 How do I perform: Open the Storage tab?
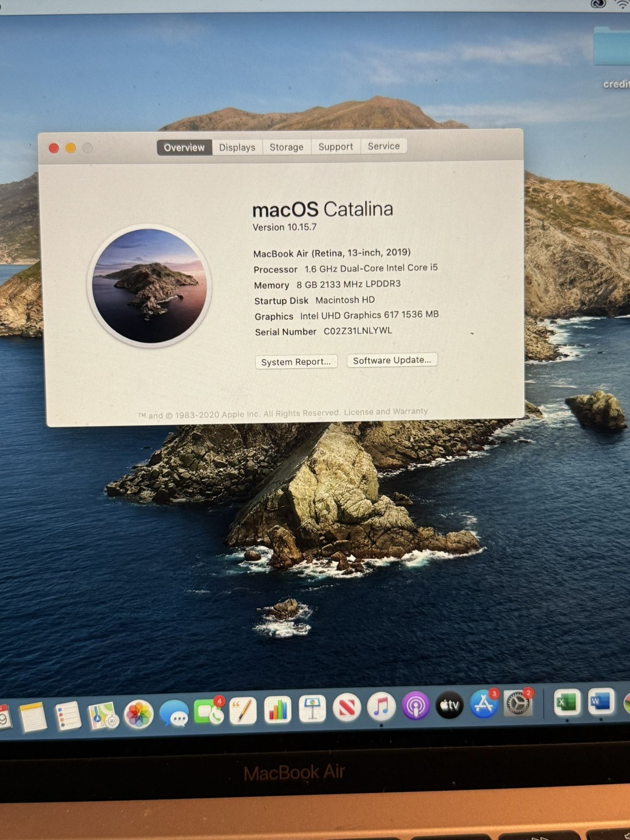(287, 147)
